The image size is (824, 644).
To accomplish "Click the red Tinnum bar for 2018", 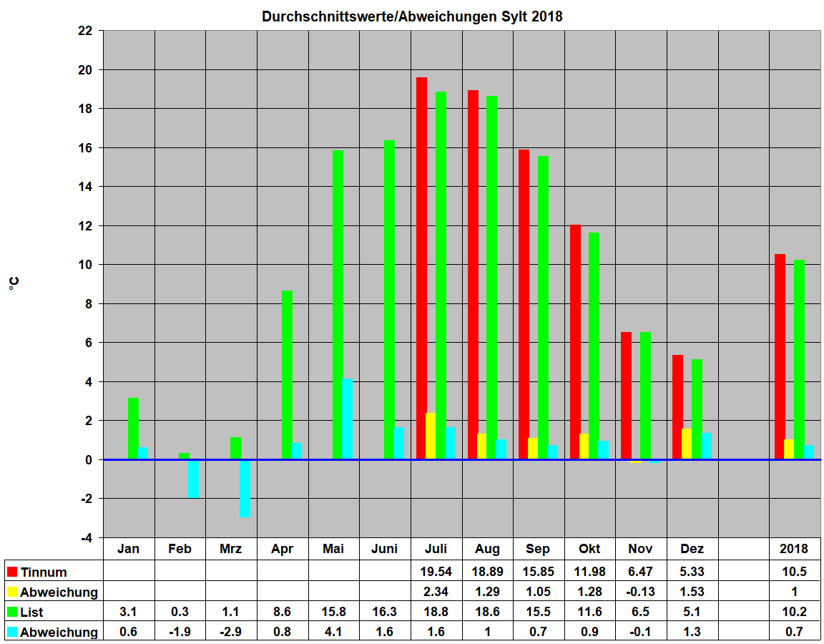I will coord(780,356).
